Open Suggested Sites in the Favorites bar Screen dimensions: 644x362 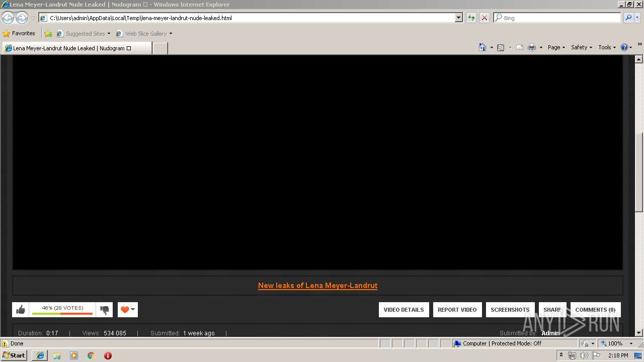(x=80, y=34)
